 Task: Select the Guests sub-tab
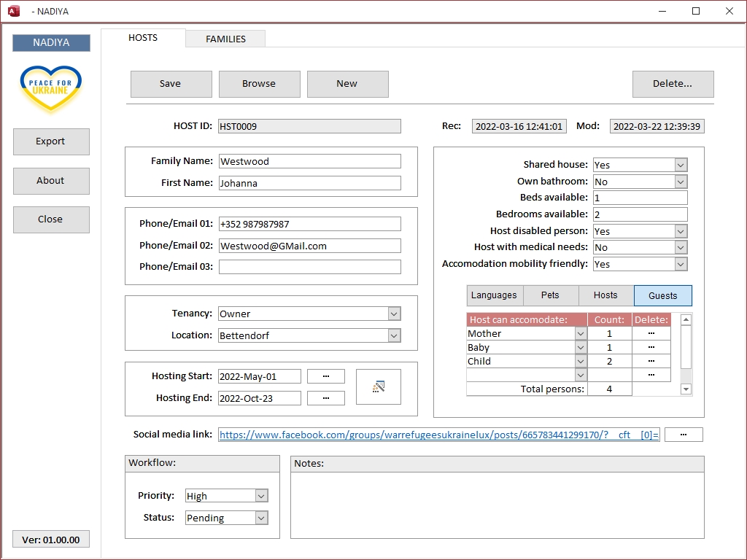662,296
